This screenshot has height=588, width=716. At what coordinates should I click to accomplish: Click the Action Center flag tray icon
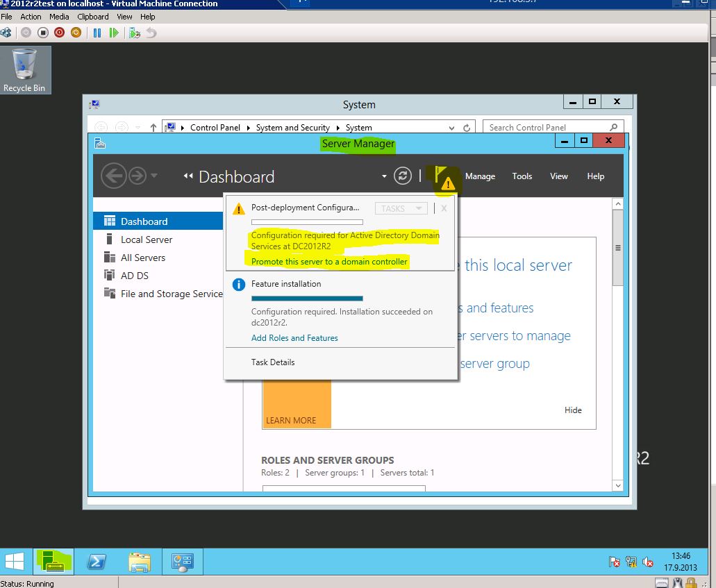click(x=614, y=562)
